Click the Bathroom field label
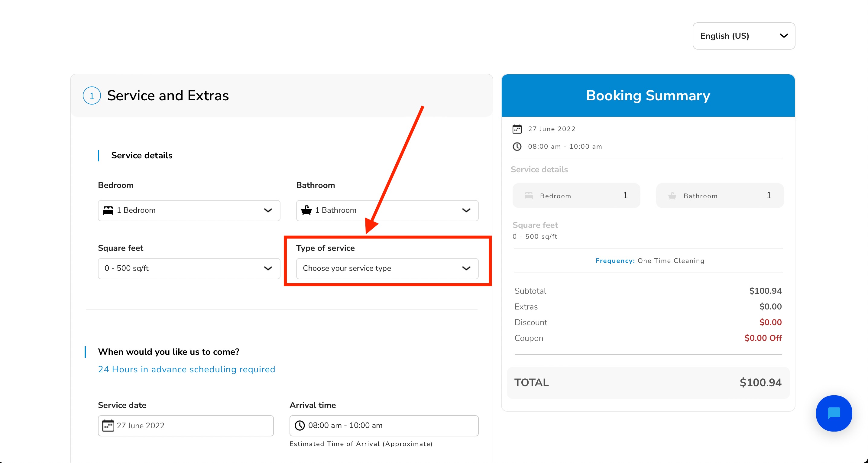This screenshot has height=463, width=868. [x=316, y=185]
